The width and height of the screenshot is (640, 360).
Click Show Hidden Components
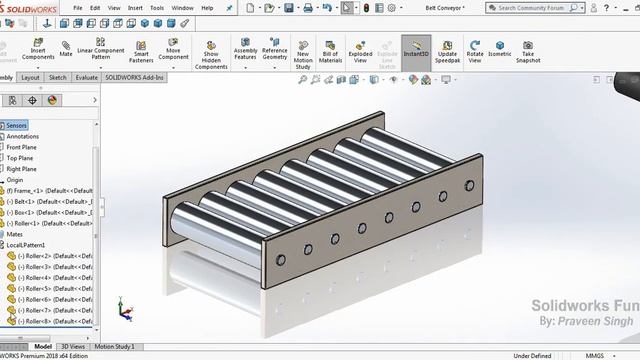[x=211, y=55]
